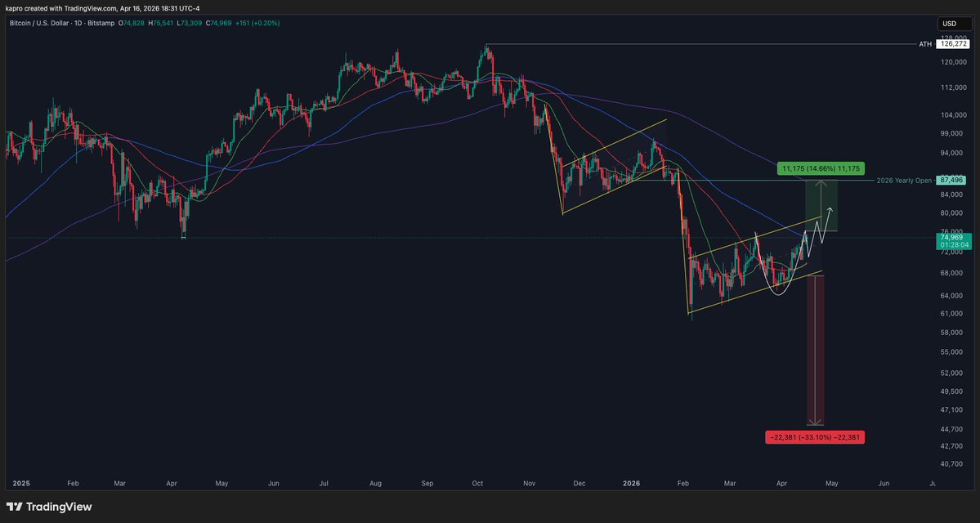The image size is (980, 523).
Task: Select the red −22,381 (−33.10%) loss label
Action: point(814,437)
